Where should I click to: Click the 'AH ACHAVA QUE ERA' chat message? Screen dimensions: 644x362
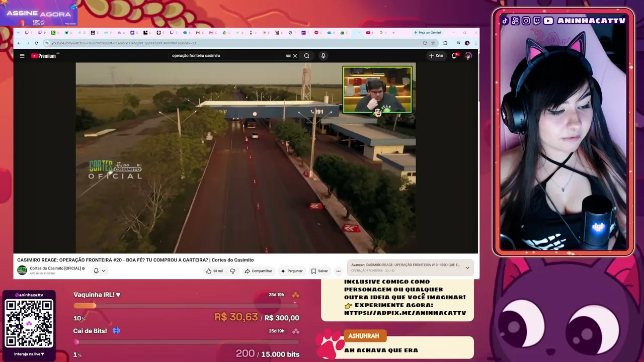[381, 350]
